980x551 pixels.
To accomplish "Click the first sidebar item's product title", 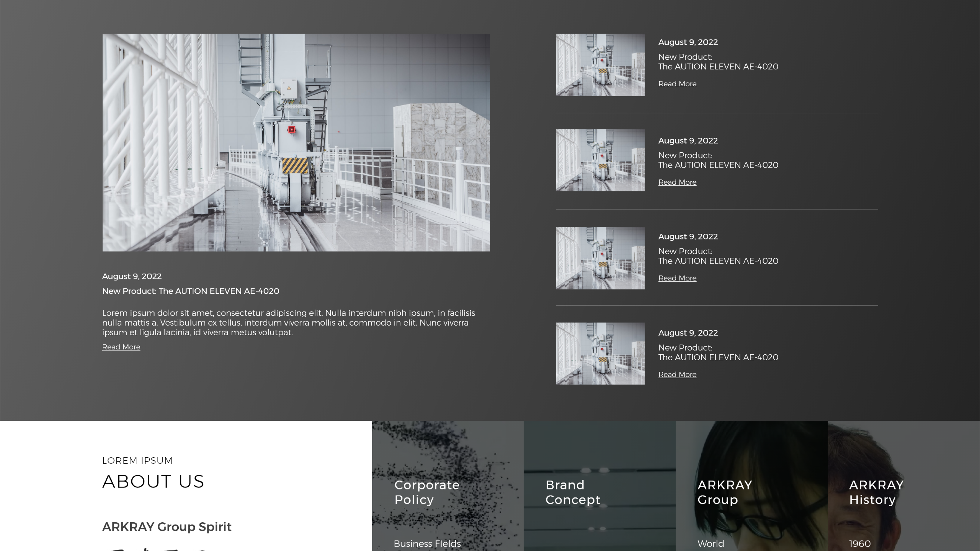I will click(x=718, y=67).
